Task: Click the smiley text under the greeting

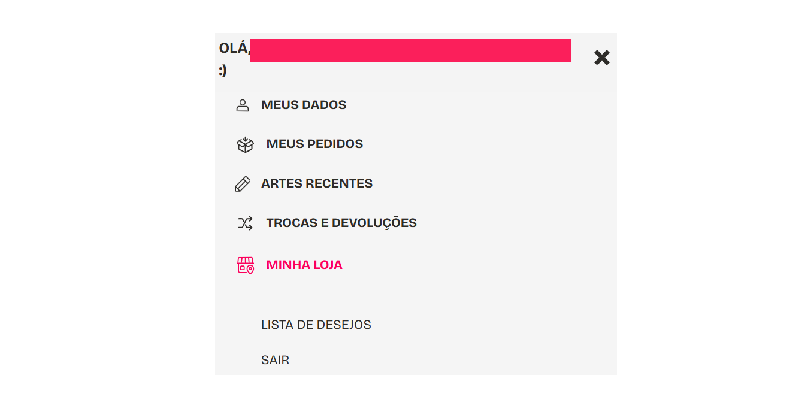Action: pyautogui.click(x=222, y=70)
